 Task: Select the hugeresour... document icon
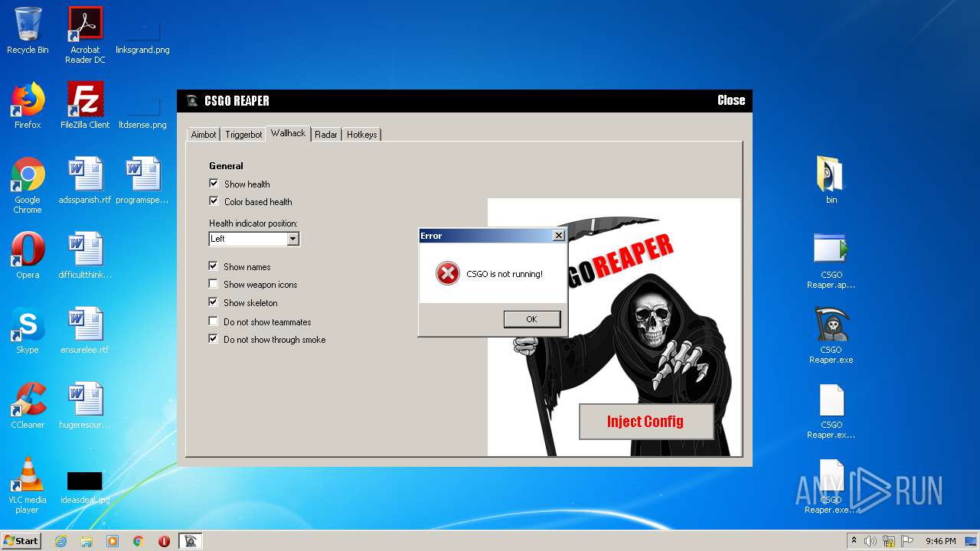click(85, 406)
